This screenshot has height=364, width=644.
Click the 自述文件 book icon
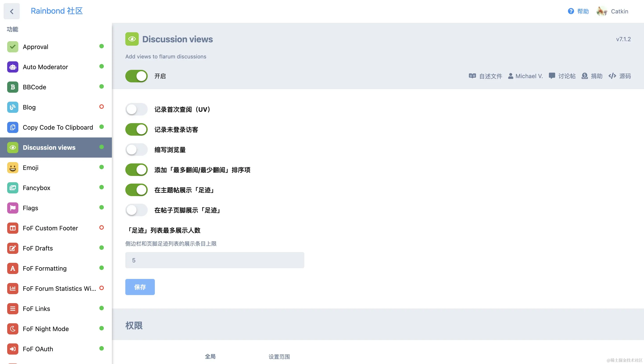tap(472, 76)
